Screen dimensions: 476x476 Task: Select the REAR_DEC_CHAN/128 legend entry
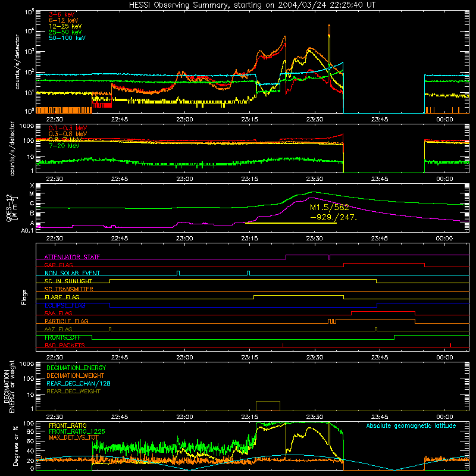point(79,383)
